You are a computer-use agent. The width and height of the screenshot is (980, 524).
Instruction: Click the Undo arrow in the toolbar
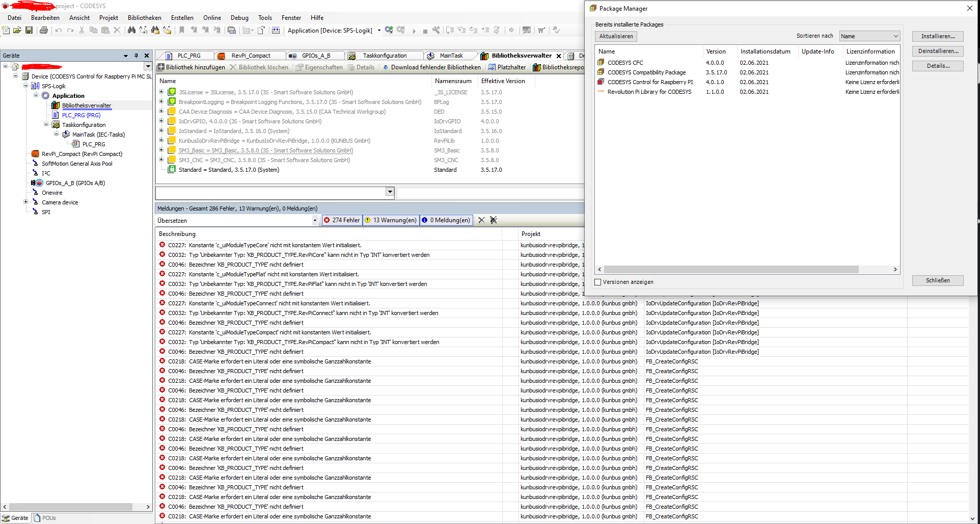coord(59,30)
